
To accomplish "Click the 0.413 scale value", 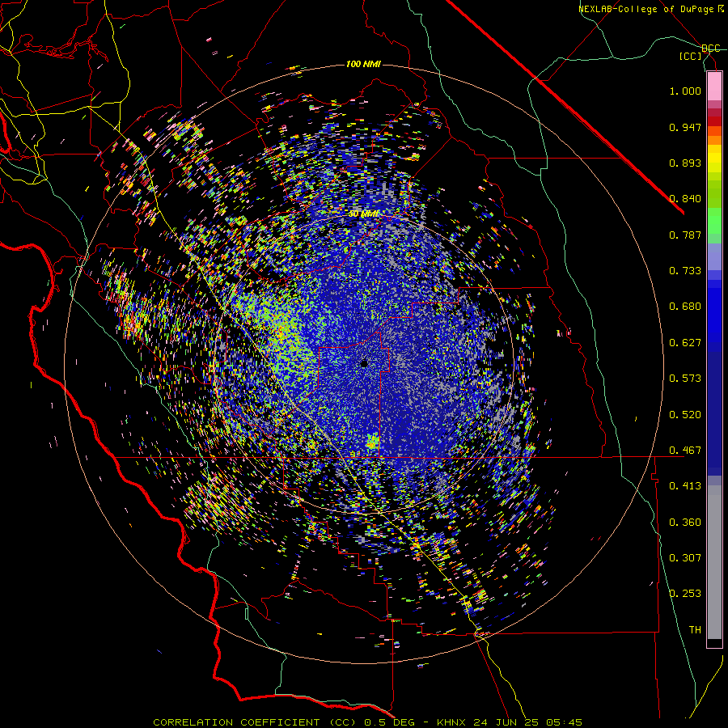I will pos(685,486).
